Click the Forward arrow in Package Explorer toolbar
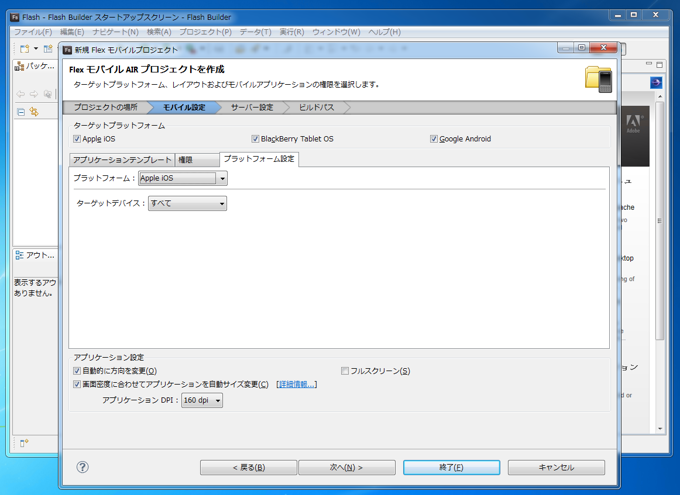 (x=34, y=94)
